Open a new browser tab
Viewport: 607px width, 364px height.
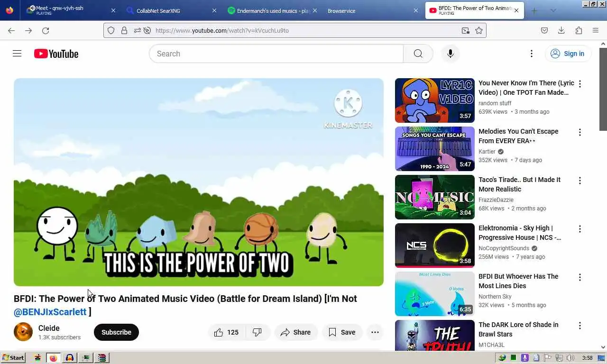pos(534,10)
